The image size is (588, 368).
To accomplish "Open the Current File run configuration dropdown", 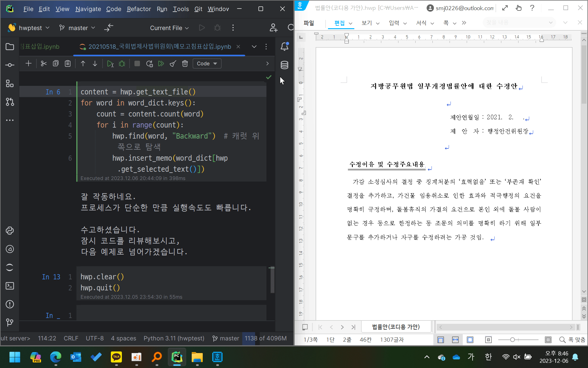I will click(169, 28).
